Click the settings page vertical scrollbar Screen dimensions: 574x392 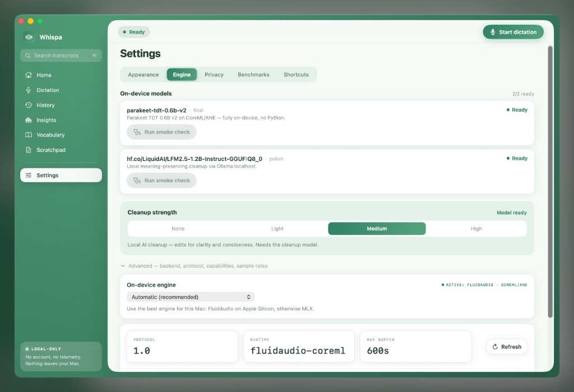click(550, 182)
